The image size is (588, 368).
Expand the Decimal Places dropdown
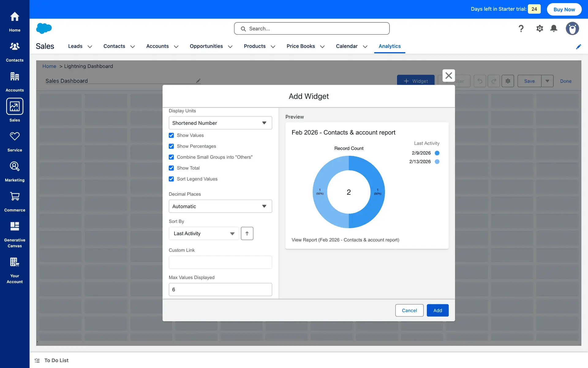pyautogui.click(x=220, y=206)
